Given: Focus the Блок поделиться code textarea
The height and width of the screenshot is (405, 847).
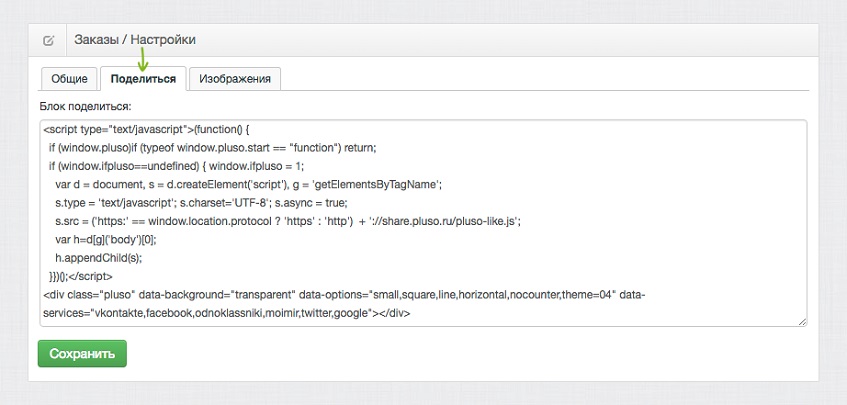Looking at the screenshot, I should pyautogui.click(x=424, y=223).
